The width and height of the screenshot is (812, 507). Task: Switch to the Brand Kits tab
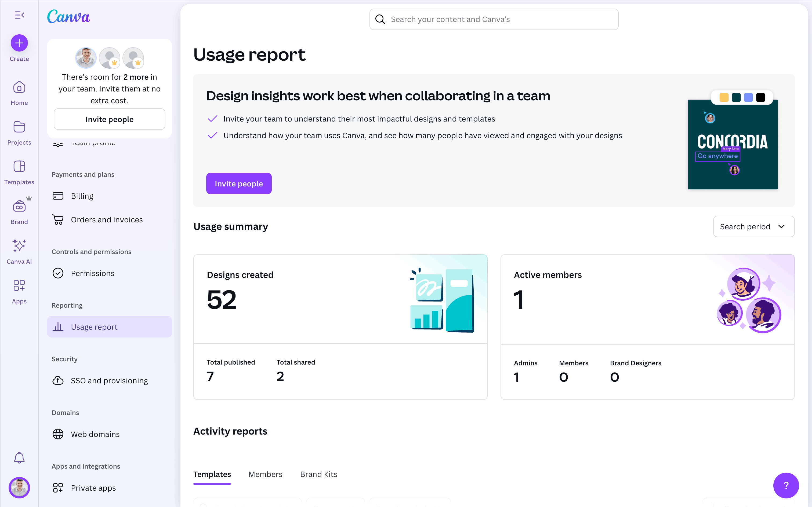tap(318, 474)
